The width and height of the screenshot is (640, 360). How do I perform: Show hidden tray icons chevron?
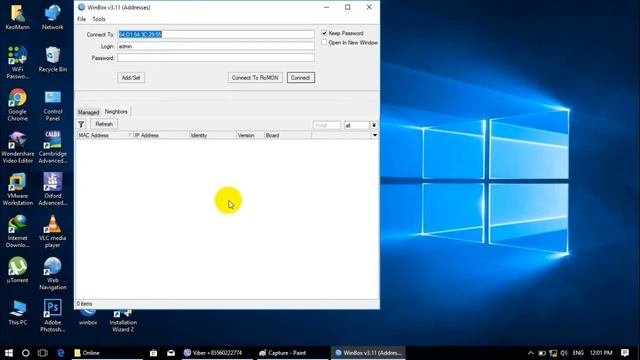tap(530, 353)
